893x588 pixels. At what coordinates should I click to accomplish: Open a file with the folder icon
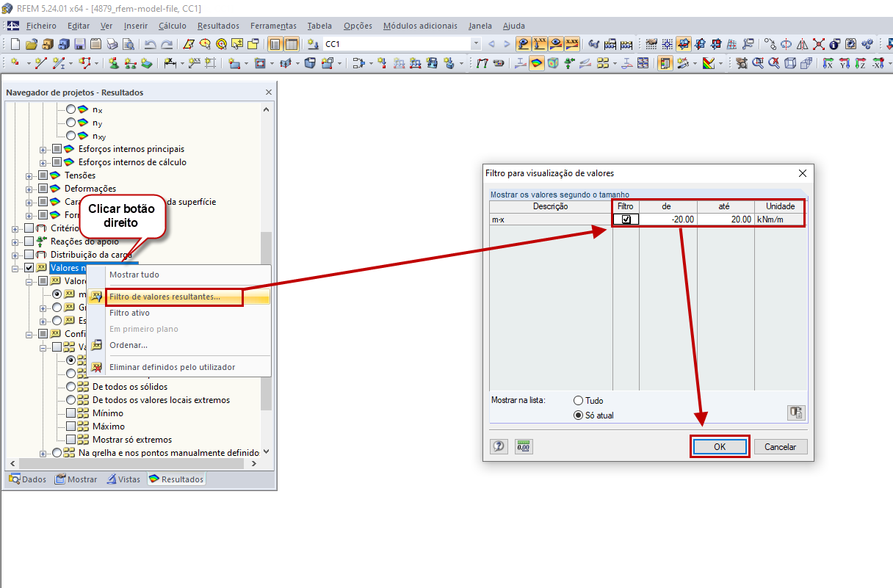pyautogui.click(x=32, y=44)
